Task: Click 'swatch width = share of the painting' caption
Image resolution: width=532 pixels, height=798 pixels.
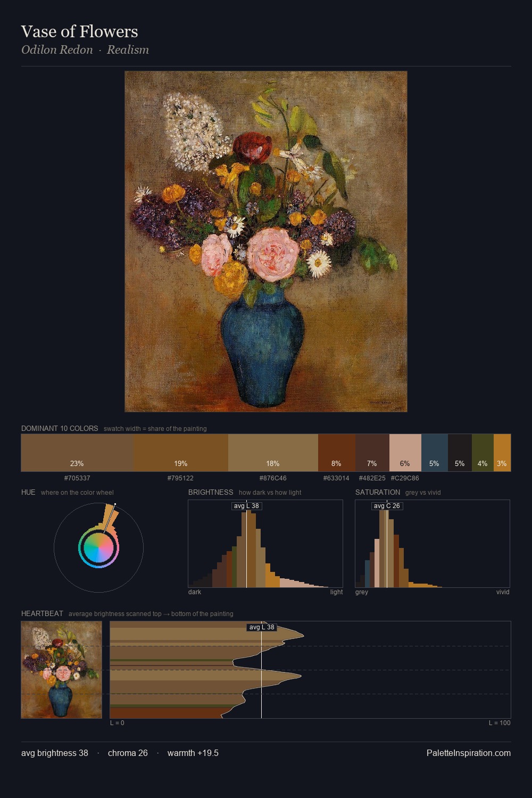Action: (155, 429)
